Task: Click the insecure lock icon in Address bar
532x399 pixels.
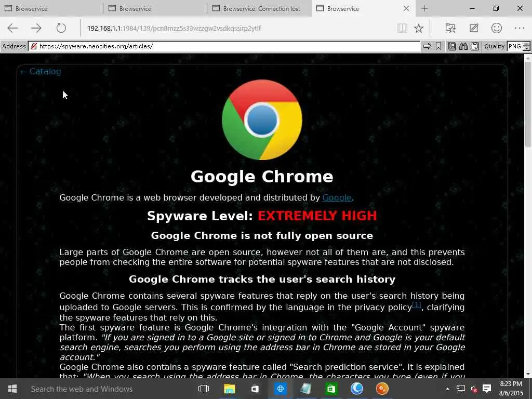Action: point(34,46)
